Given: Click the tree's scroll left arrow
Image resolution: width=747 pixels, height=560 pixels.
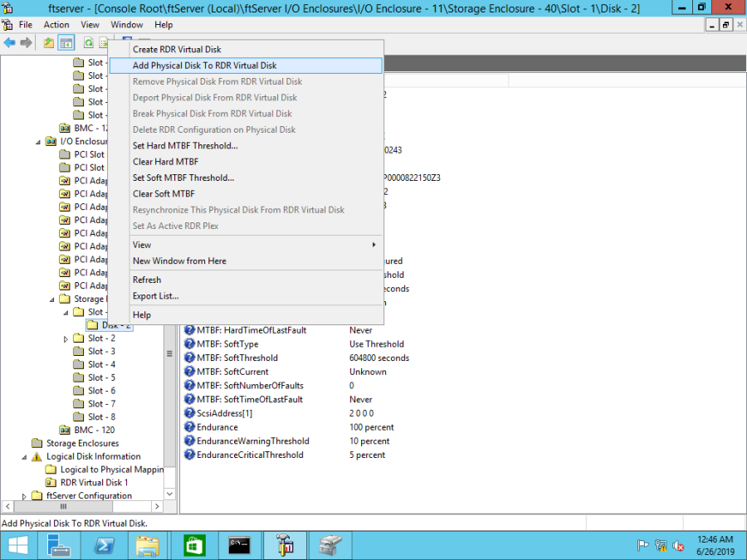Looking at the screenshot, I should (7, 506).
